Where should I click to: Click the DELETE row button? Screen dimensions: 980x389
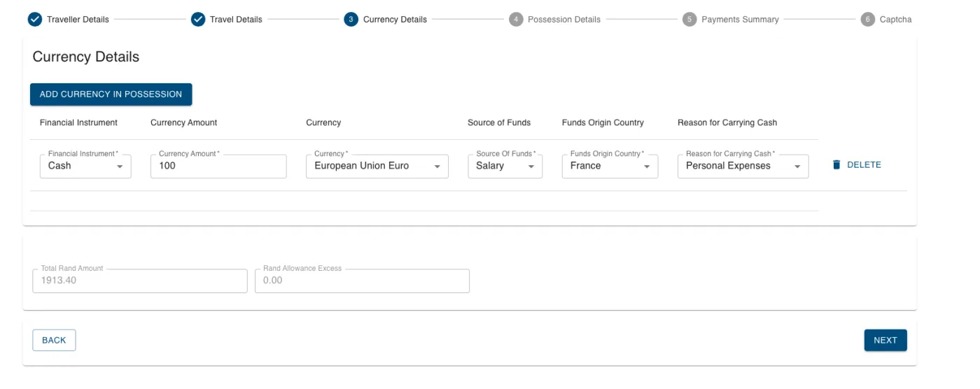(856, 165)
